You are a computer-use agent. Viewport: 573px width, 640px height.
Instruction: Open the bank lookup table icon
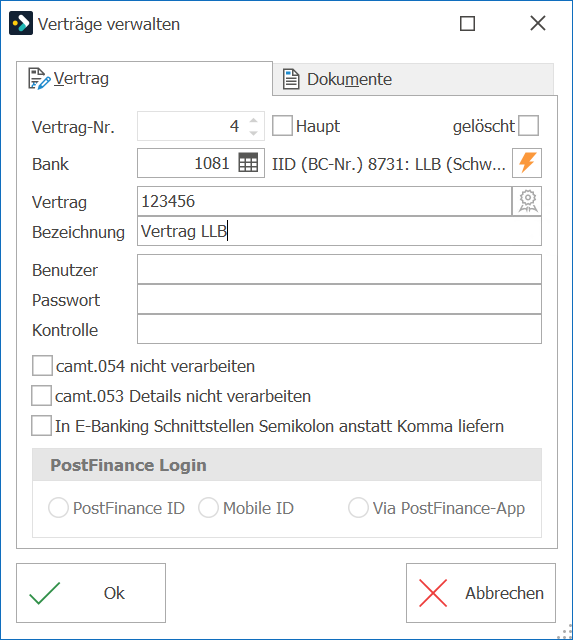point(248,163)
